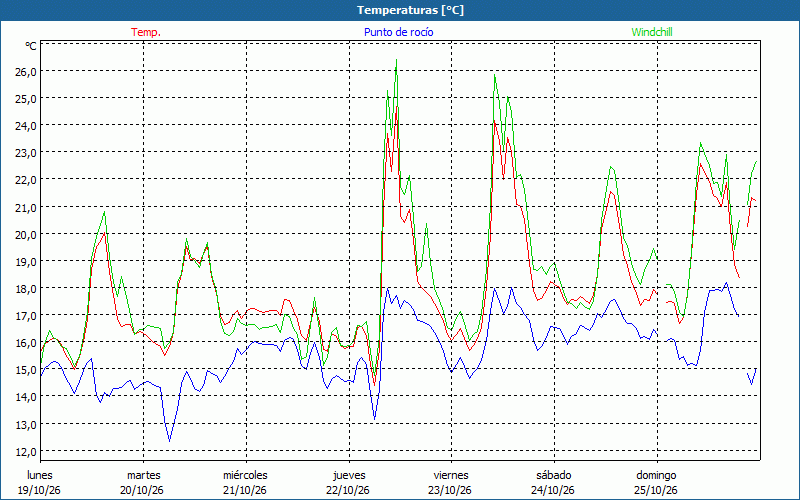Click the 20,0 value on temperature axis

[25, 234]
